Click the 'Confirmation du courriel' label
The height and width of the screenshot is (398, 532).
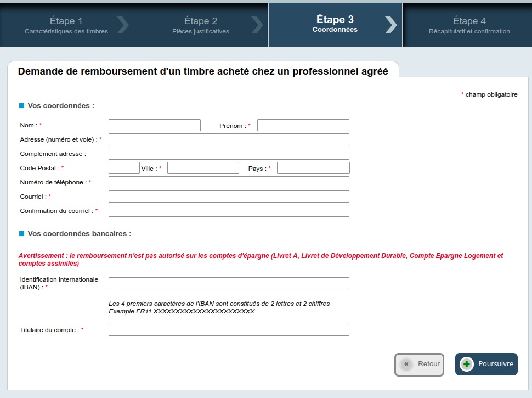[x=56, y=211]
